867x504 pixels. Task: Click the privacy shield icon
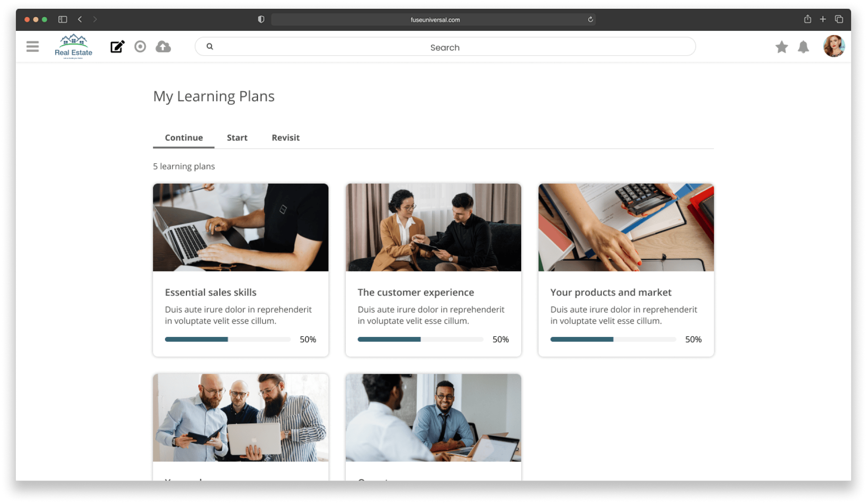point(261,19)
